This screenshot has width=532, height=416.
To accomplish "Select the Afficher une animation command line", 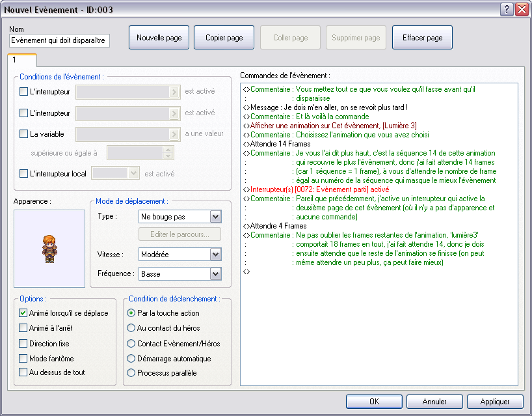I will click(x=330, y=126).
